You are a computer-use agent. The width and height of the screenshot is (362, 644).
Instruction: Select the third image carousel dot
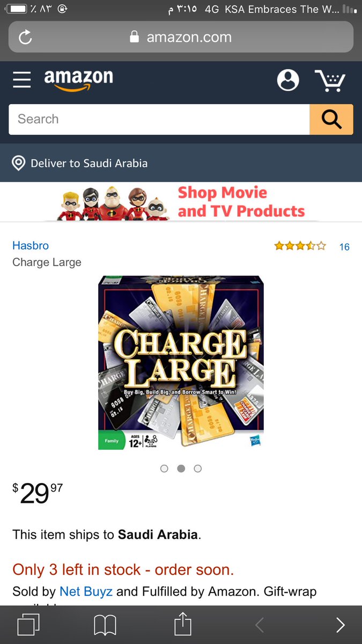click(x=198, y=469)
